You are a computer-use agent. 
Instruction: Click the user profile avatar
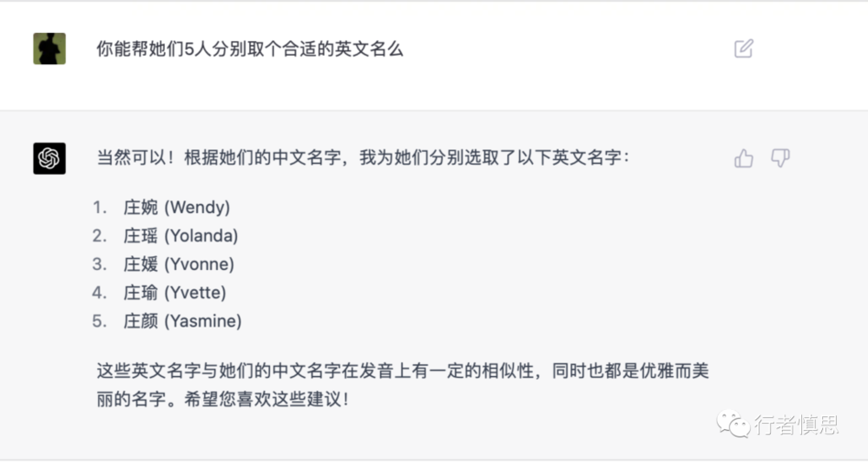pyautogui.click(x=49, y=49)
